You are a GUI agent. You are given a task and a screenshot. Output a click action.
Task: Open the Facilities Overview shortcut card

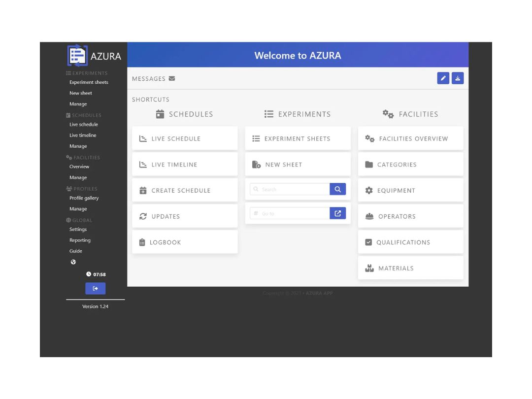click(410, 138)
